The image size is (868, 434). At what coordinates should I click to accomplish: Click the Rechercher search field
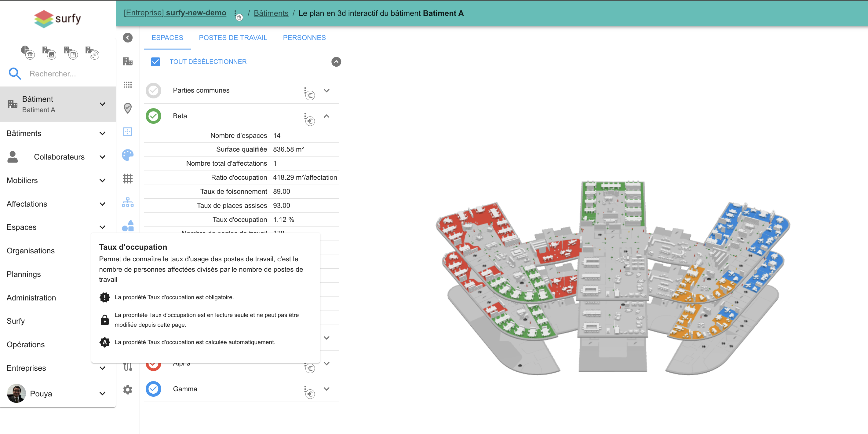coord(53,74)
